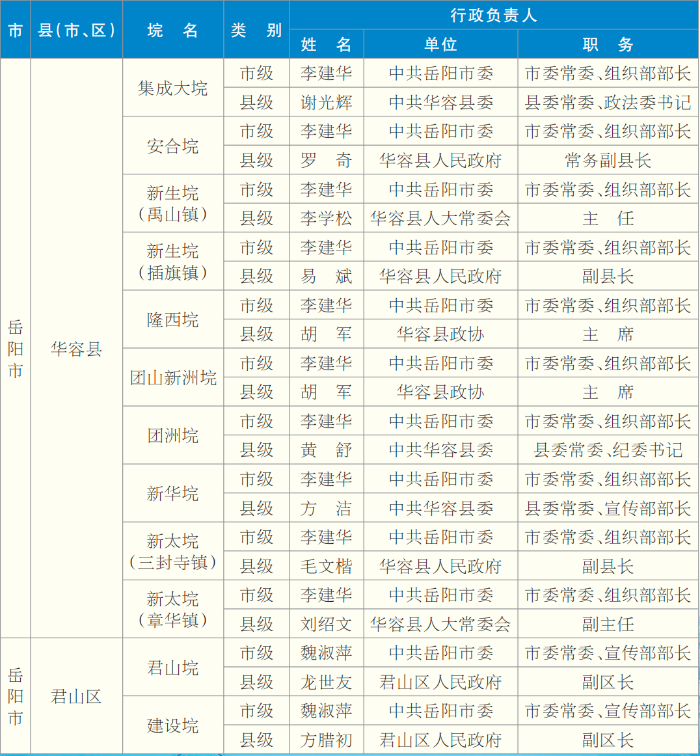Image resolution: width=700 pixels, height=756 pixels.
Task: Select the 新华垸 cell
Action: coord(173,493)
